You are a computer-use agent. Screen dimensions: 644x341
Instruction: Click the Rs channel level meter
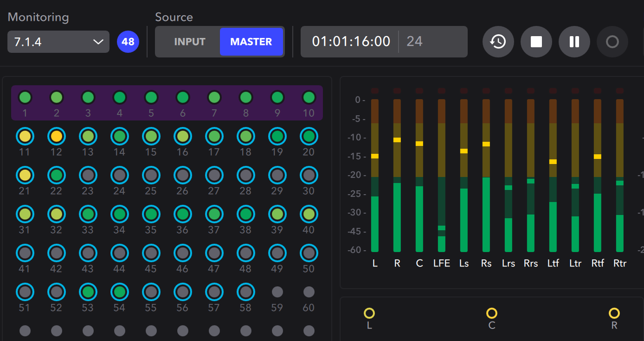point(486,175)
